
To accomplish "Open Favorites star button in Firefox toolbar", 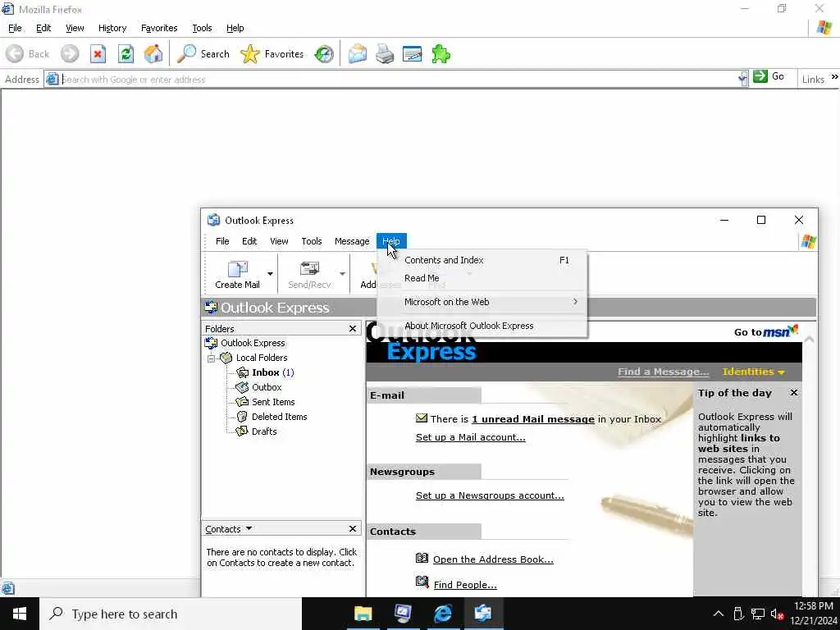I will 272,53.
